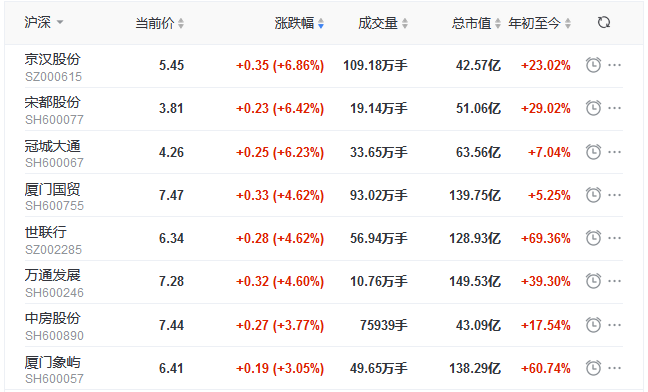Open the 沪深 market dropdown
Viewport: 648px width, 392px height.
44,22
